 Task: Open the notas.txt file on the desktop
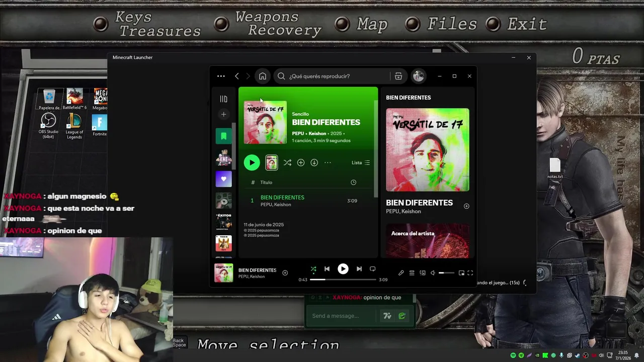[x=555, y=169]
